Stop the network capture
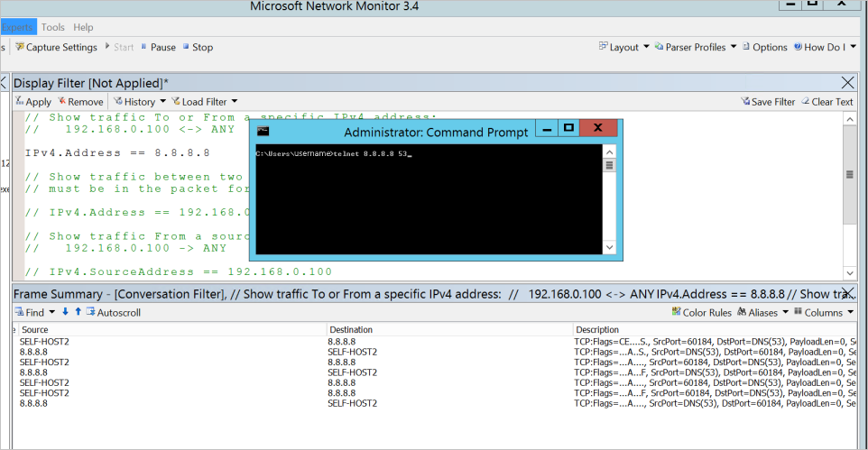 [x=198, y=48]
